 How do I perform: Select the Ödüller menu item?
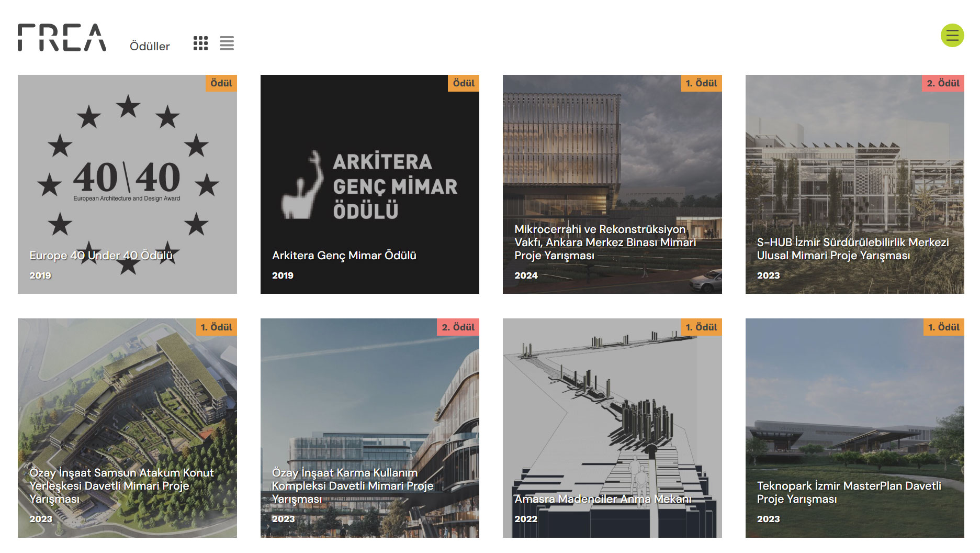[x=150, y=46]
